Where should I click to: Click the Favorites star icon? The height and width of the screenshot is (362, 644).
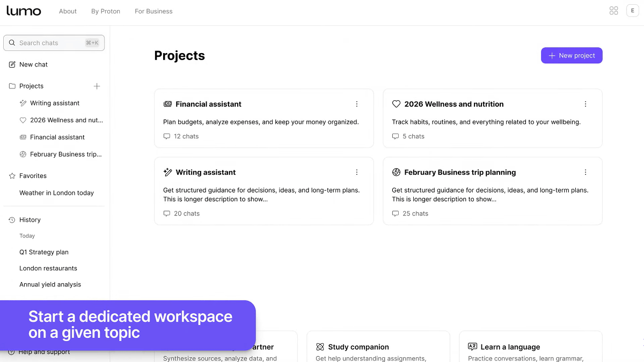point(12,176)
